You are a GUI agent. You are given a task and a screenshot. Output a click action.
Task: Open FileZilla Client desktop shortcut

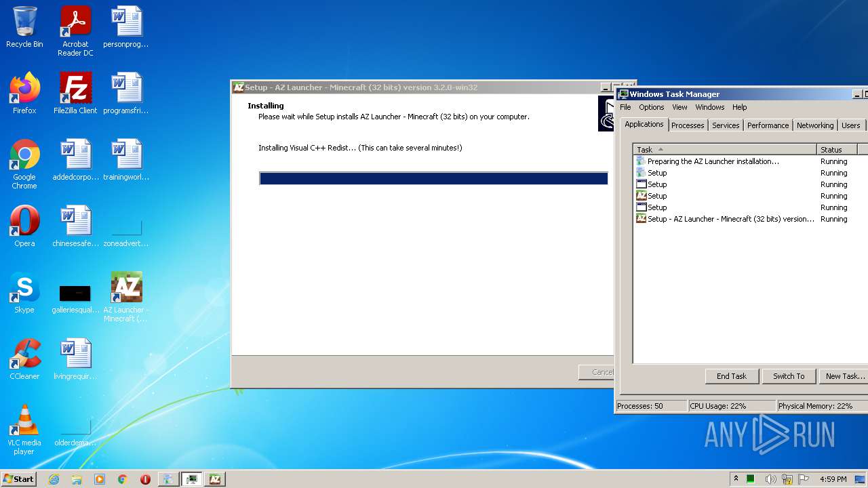tap(75, 94)
